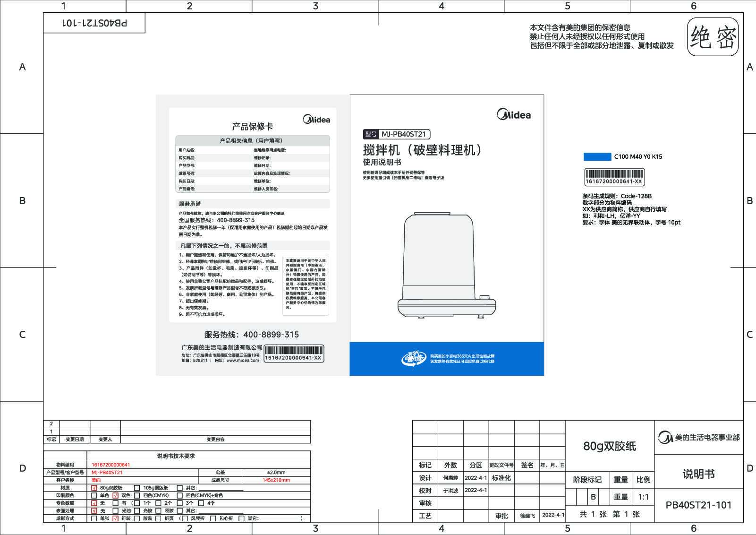Check the 1个 spot color checkbox
Viewport: 756px width, 535px height.
(137, 503)
